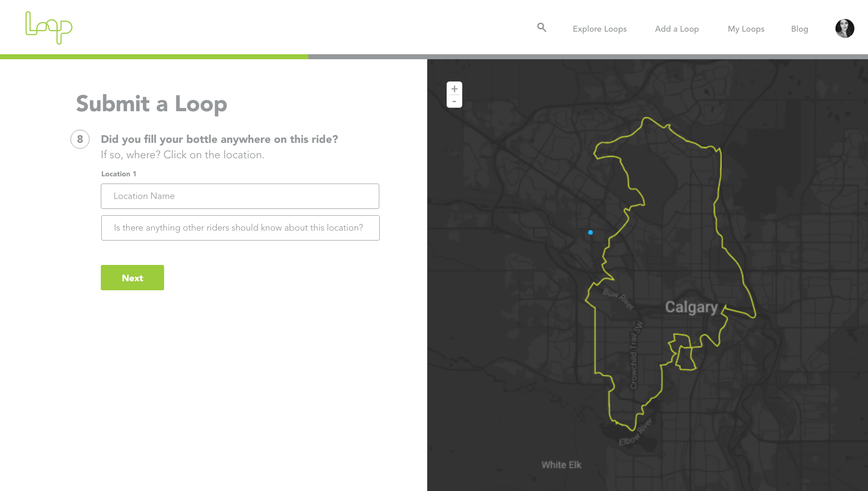Click the blue dot on map
The height and width of the screenshot is (491, 868).
(x=590, y=232)
